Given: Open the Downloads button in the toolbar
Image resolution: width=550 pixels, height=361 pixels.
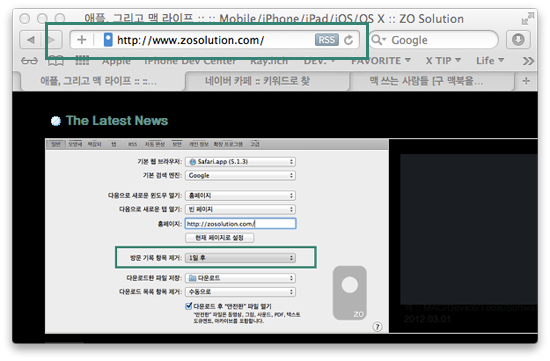Looking at the screenshot, I should pyautogui.click(x=518, y=40).
